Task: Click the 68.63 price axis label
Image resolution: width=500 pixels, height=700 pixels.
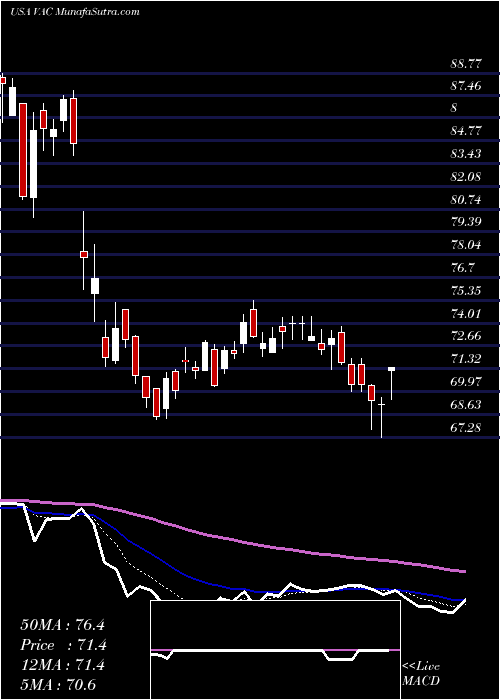Action: (x=466, y=405)
